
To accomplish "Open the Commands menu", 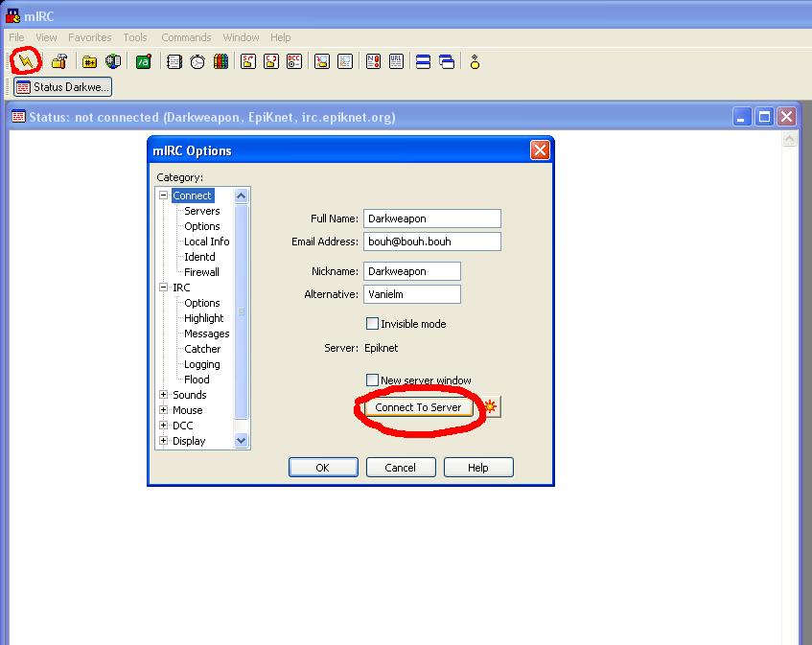I will coord(186,37).
